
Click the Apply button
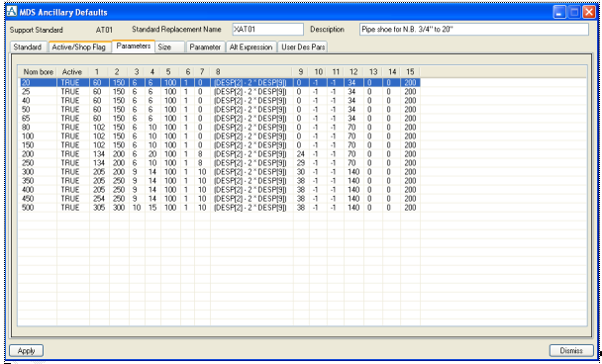26,350
